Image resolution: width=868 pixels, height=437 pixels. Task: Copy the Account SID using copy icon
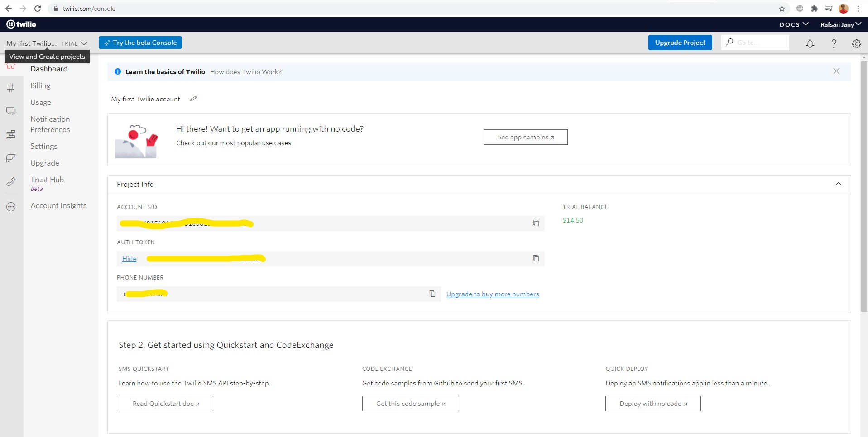point(536,223)
